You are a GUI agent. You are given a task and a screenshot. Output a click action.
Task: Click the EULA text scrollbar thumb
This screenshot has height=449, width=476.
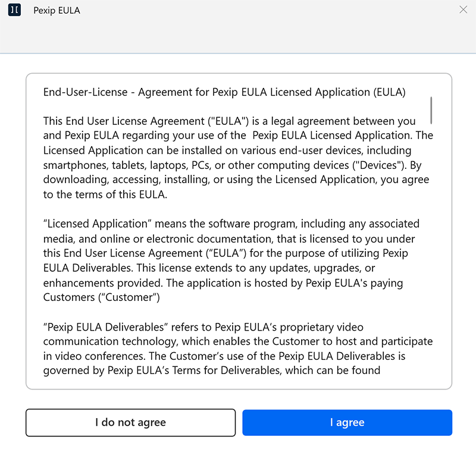coord(431,109)
